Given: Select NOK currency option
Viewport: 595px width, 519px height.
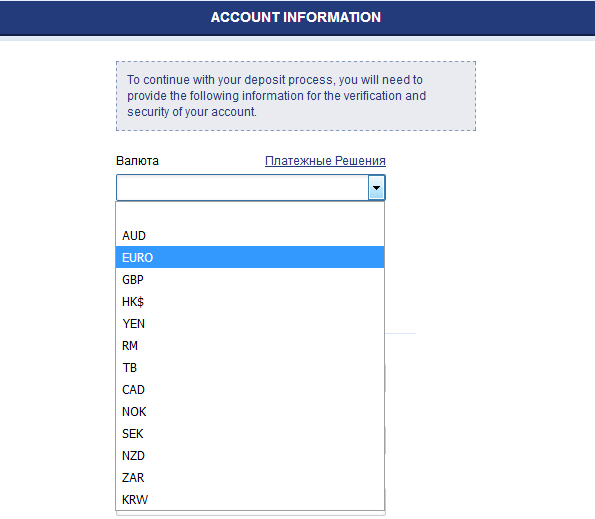Looking at the screenshot, I should (x=250, y=411).
